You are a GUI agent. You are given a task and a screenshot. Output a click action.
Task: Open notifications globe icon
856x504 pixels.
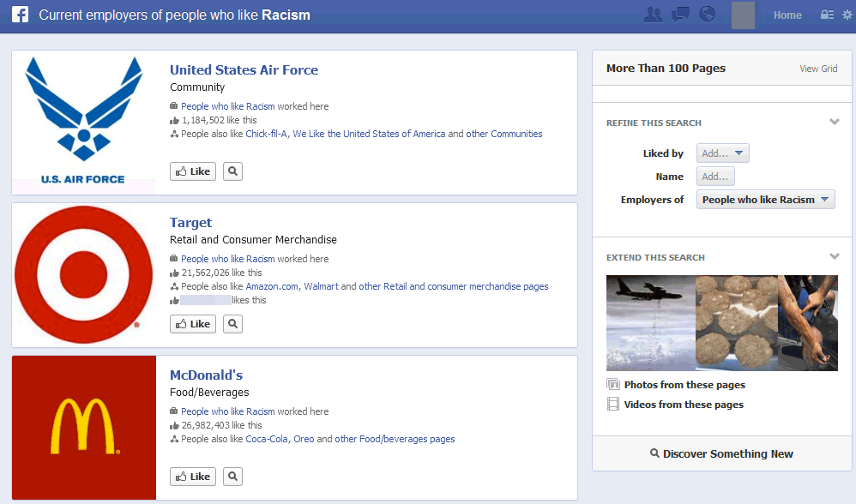pos(707,15)
